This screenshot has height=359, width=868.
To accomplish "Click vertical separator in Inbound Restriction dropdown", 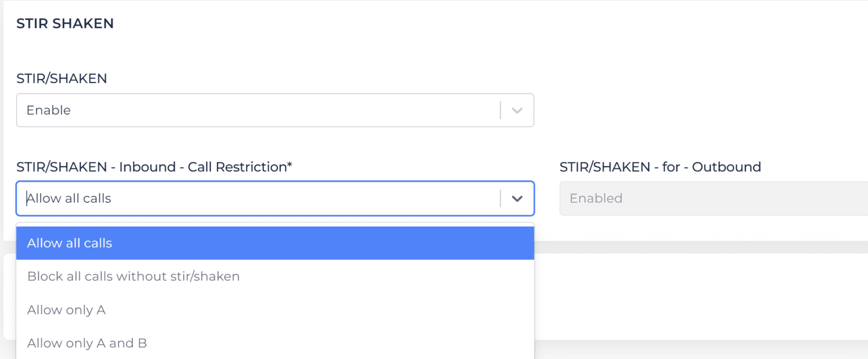I will pos(500,198).
